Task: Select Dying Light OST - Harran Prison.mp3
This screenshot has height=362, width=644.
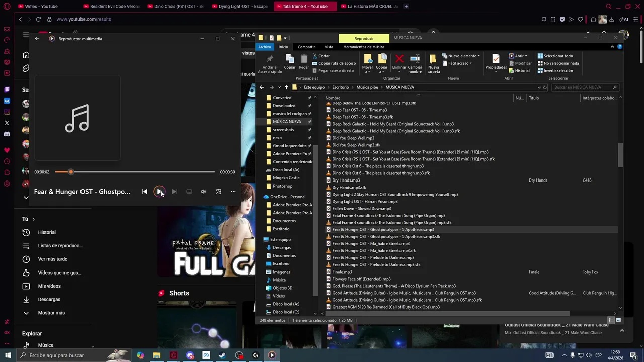Action: pyautogui.click(x=365, y=201)
